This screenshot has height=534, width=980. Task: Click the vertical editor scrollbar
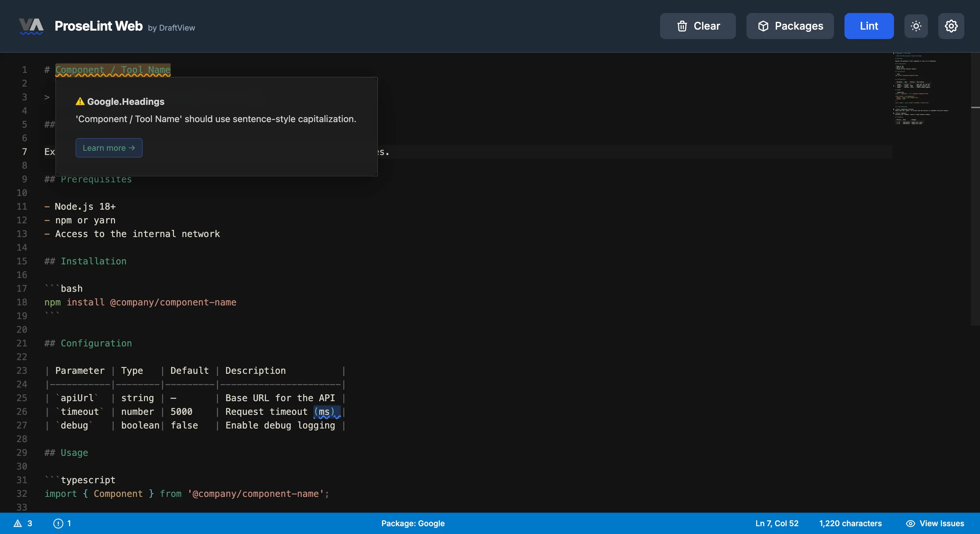click(975, 189)
